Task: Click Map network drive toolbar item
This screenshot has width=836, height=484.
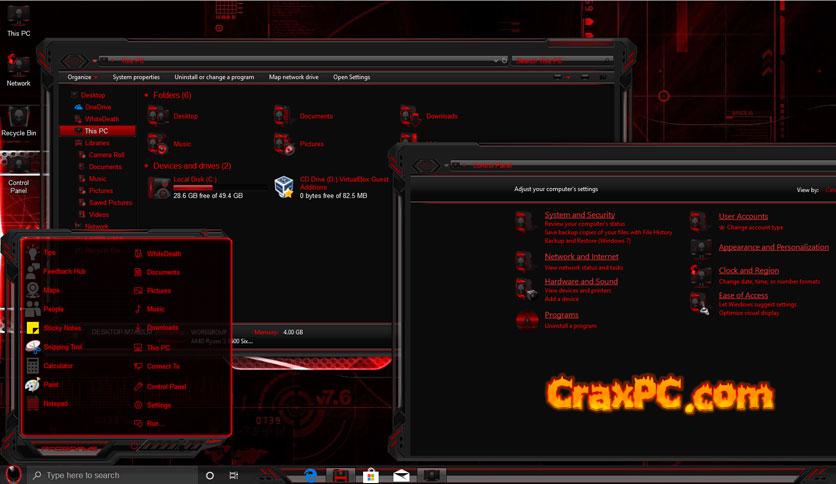Action: (293, 77)
